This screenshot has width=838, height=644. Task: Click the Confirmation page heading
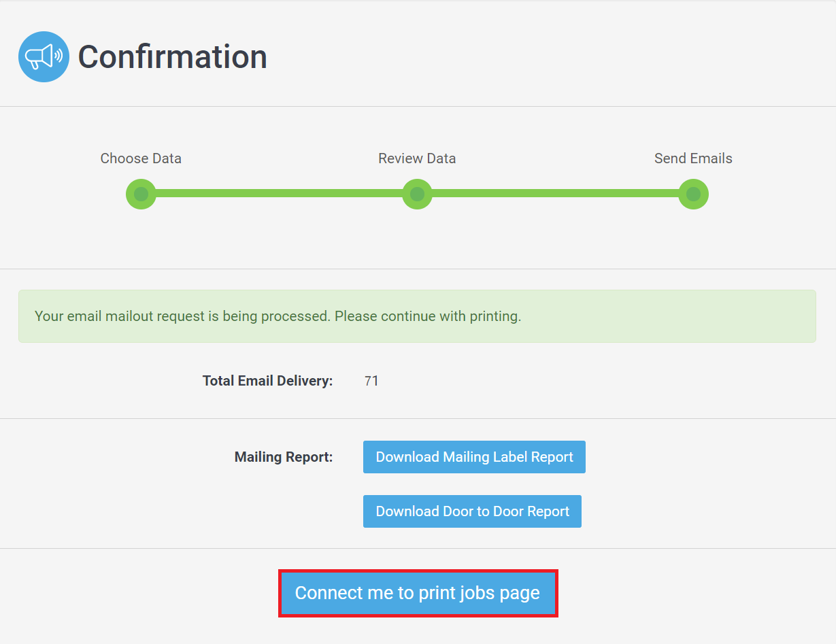(172, 56)
